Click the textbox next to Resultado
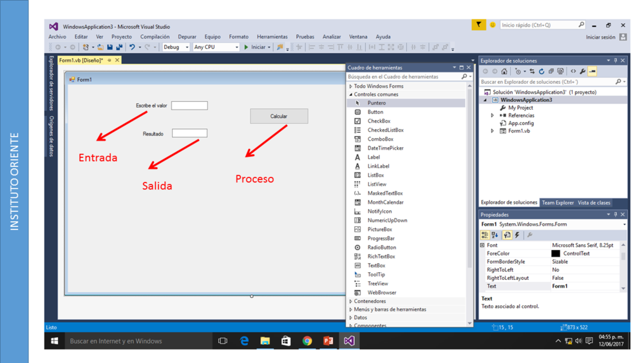The height and width of the screenshot is (363, 644). 189,133
